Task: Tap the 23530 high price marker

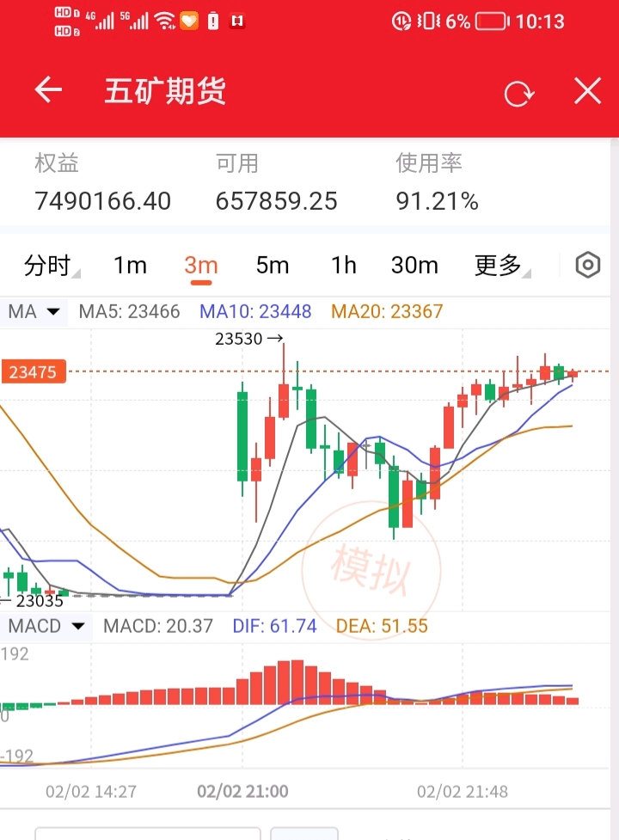Action: (249, 339)
